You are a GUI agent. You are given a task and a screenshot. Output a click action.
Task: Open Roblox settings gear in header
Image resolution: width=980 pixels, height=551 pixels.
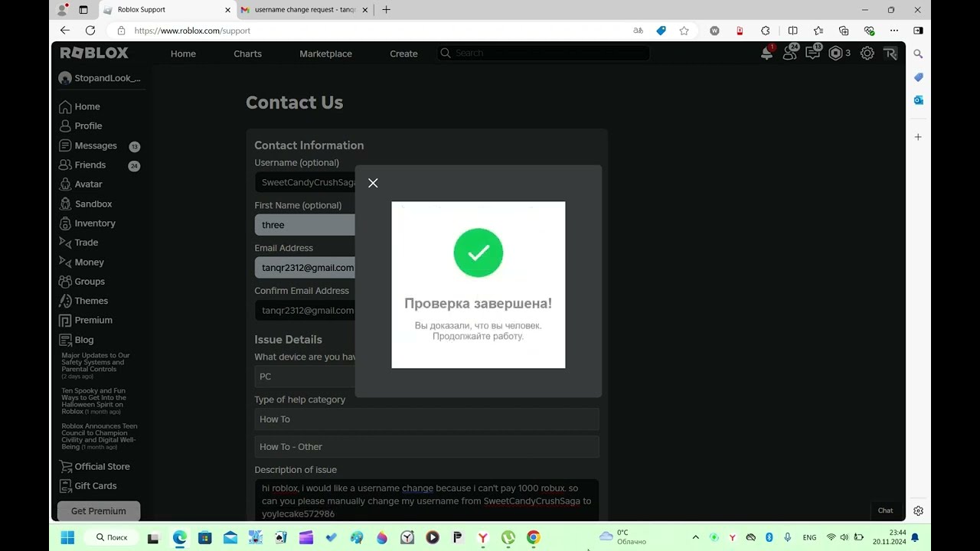tap(867, 53)
